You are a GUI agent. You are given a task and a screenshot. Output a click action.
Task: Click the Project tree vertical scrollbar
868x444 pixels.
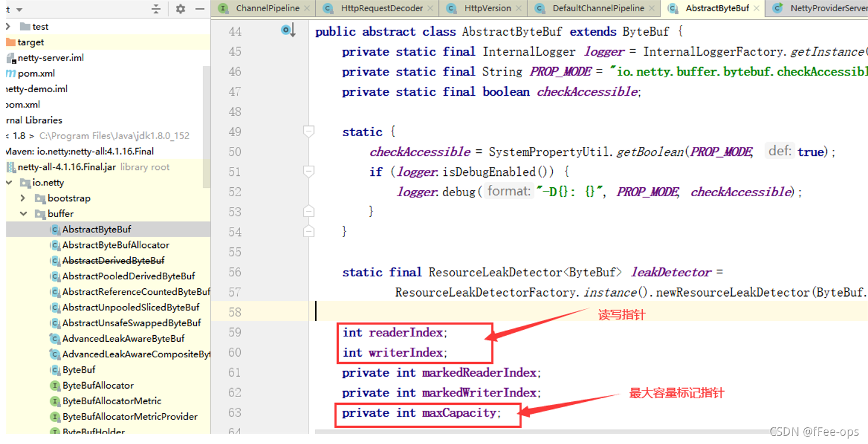pos(206,127)
